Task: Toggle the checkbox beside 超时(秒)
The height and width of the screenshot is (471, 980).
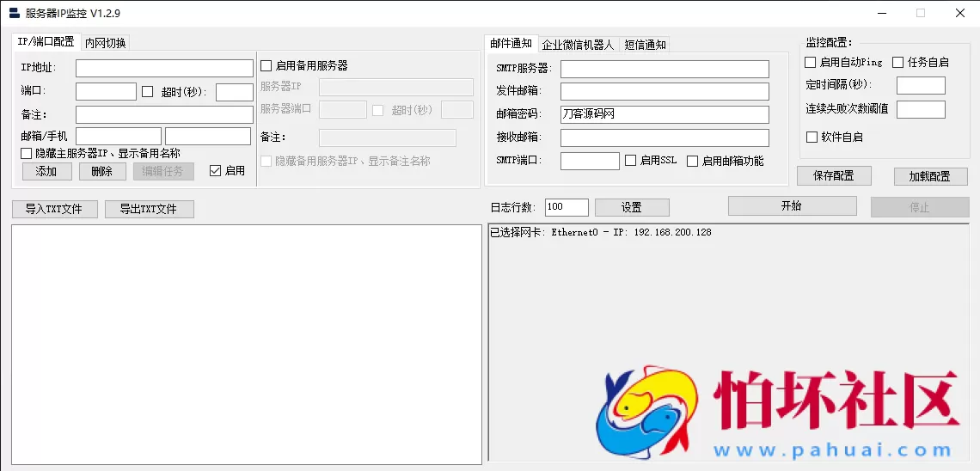Action: pyautogui.click(x=148, y=91)
